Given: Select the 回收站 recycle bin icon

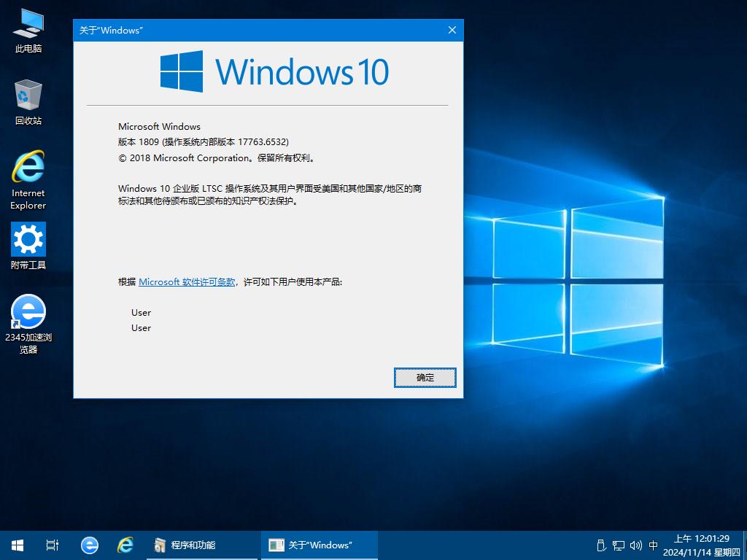Looking at the screenshot, I should tap(28, 102).
